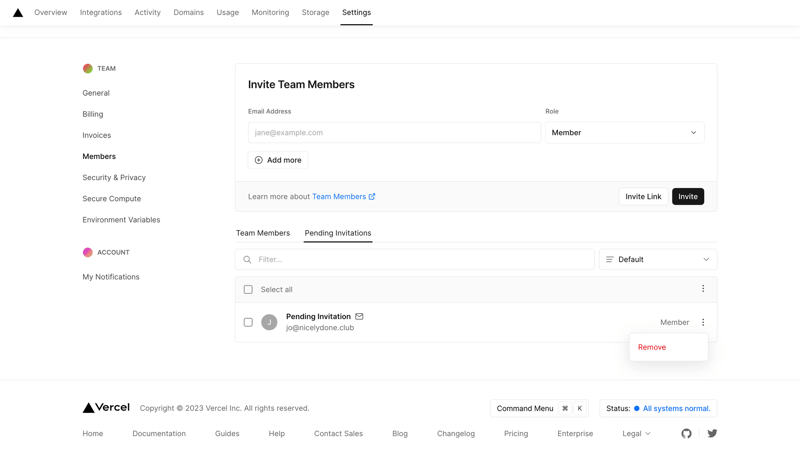Go to the Storage tab

(x=315, y=12)
